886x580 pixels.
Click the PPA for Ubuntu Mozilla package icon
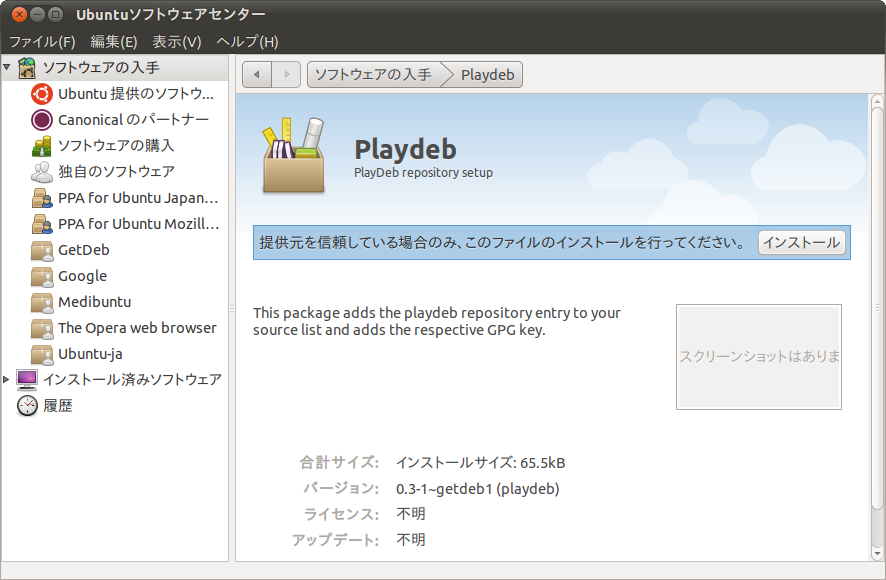42,224
